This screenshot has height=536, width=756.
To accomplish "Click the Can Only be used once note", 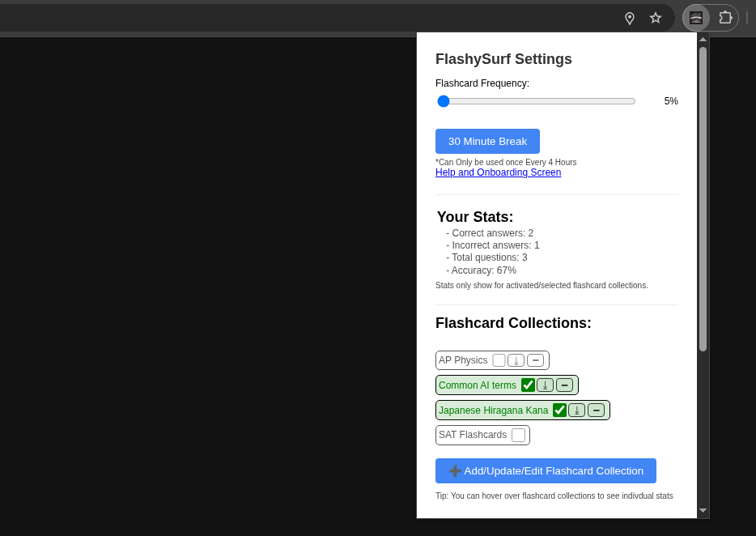I will pyautogui.click(x=506, y=162).
